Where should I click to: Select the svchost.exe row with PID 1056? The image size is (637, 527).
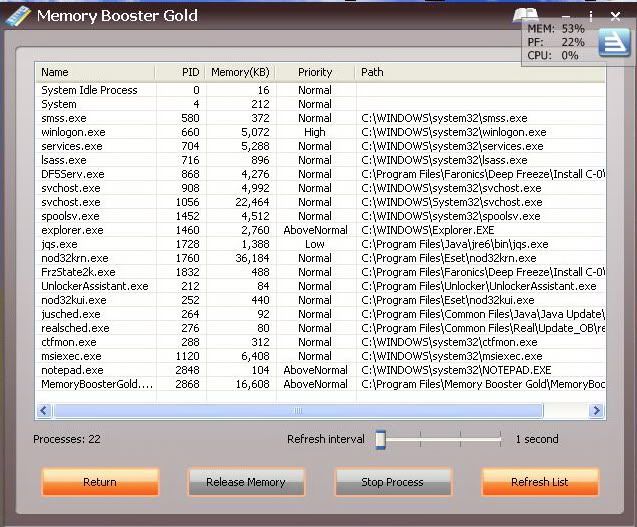[320, 202]
